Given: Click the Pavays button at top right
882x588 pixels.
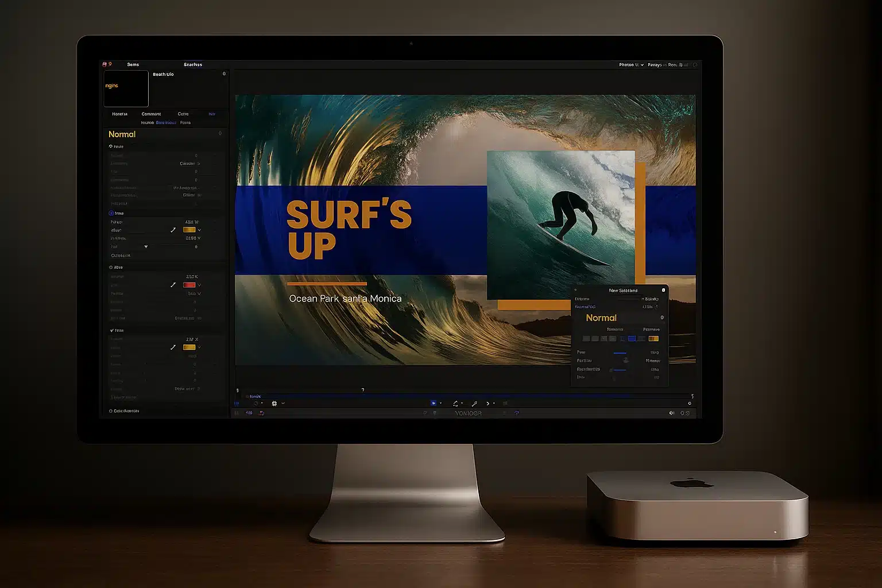Looking at the screenshot, I should [x=655, y=65].
